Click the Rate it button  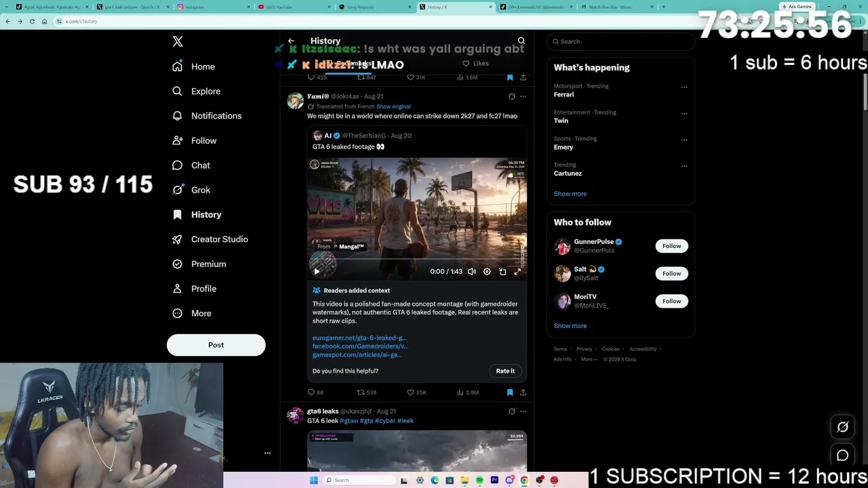(x=505, y=371)
